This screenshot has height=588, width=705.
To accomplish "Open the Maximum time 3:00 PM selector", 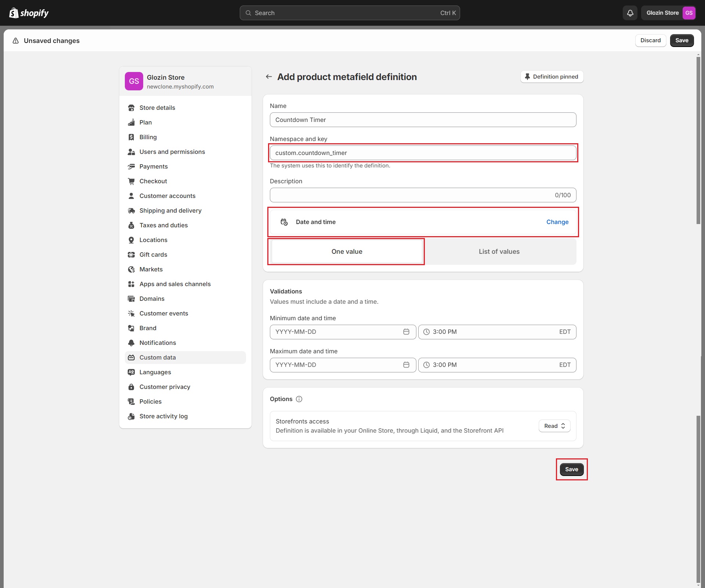I will [x=497, y=365].
